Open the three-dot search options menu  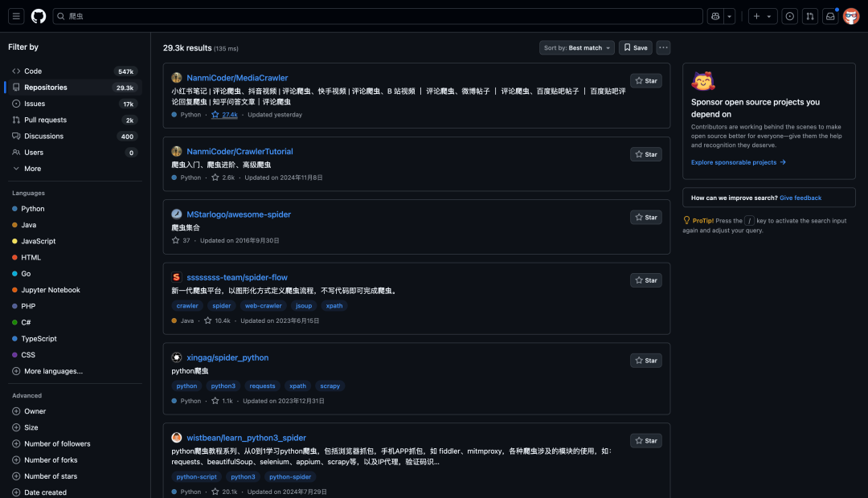[663, 47]
